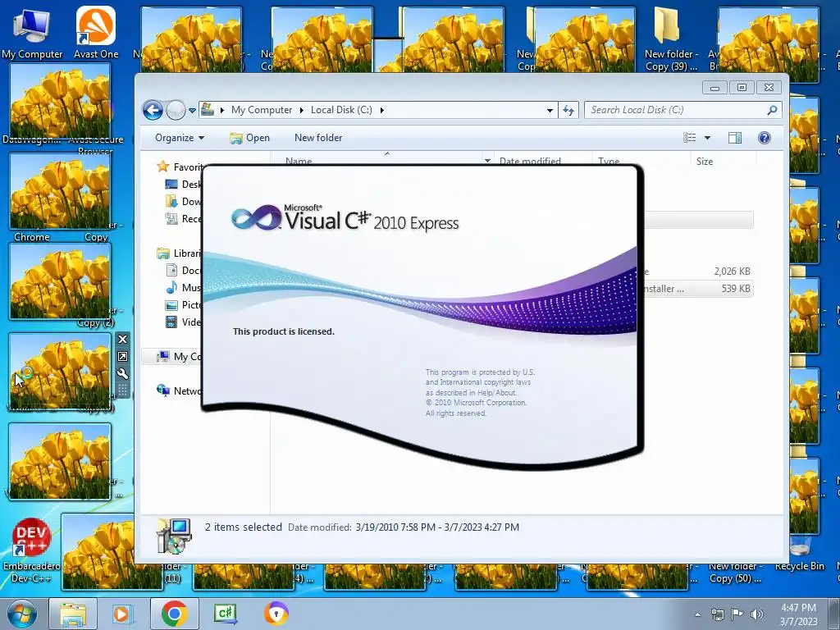Open Windows Media Player from taskbar

[121, 614]
